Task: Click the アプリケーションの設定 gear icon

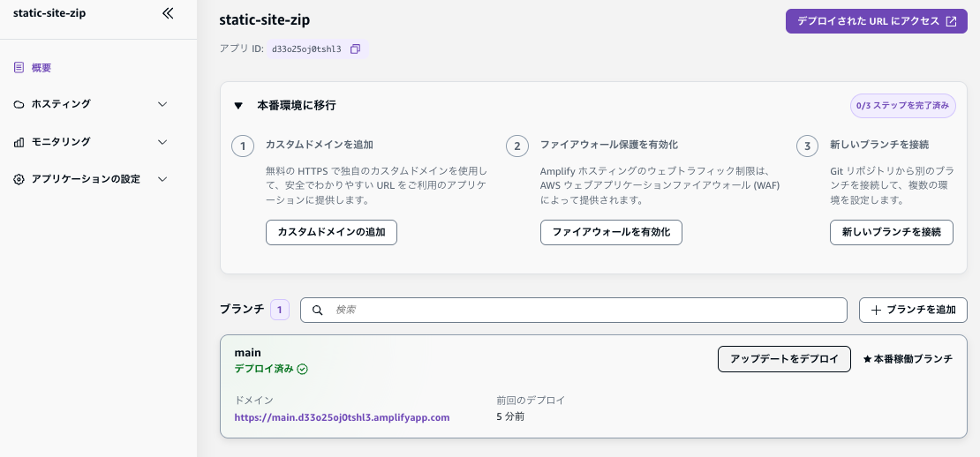Action: pyautogui.click(x=19, y=179)
